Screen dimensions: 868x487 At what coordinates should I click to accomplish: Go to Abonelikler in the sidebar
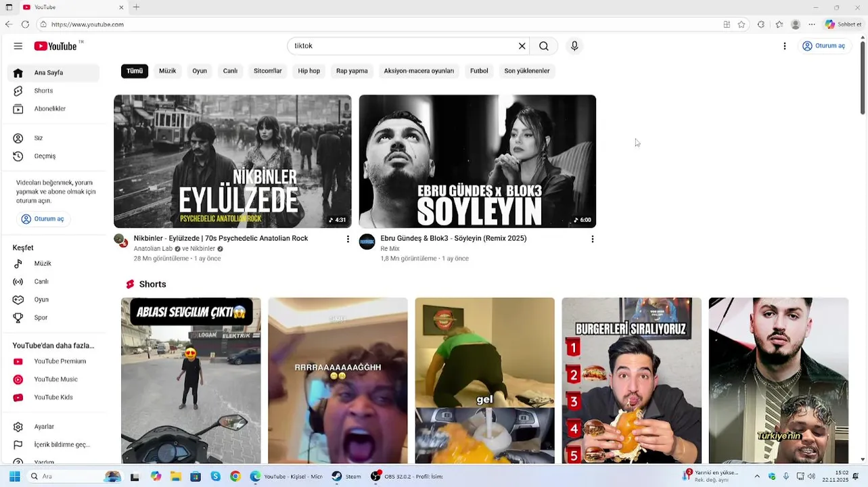[53, 109]
